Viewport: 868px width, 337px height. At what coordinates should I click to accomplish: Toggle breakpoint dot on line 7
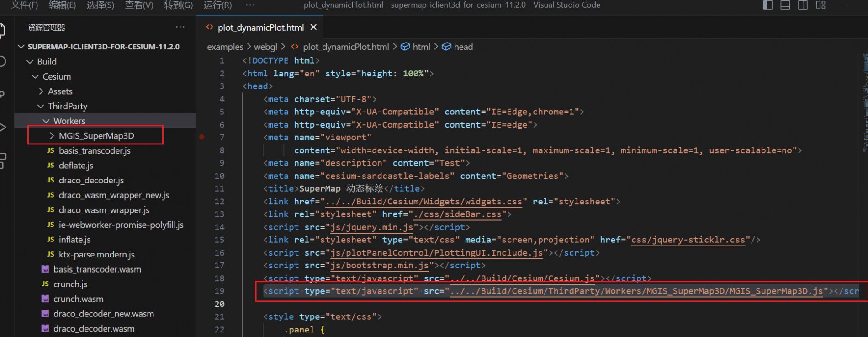(201, 137)
